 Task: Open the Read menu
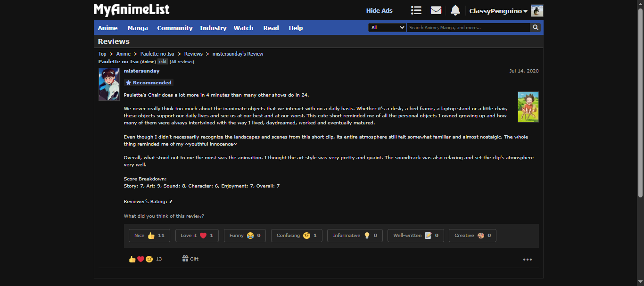pyautogui.click(x=271, y=28)
